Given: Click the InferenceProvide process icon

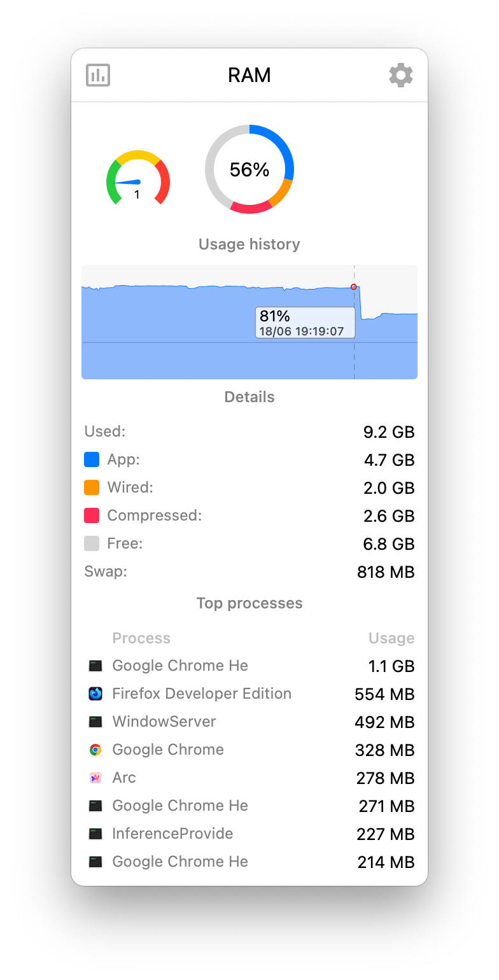Looking at the screenshot, I should click(x=95, y=834).
